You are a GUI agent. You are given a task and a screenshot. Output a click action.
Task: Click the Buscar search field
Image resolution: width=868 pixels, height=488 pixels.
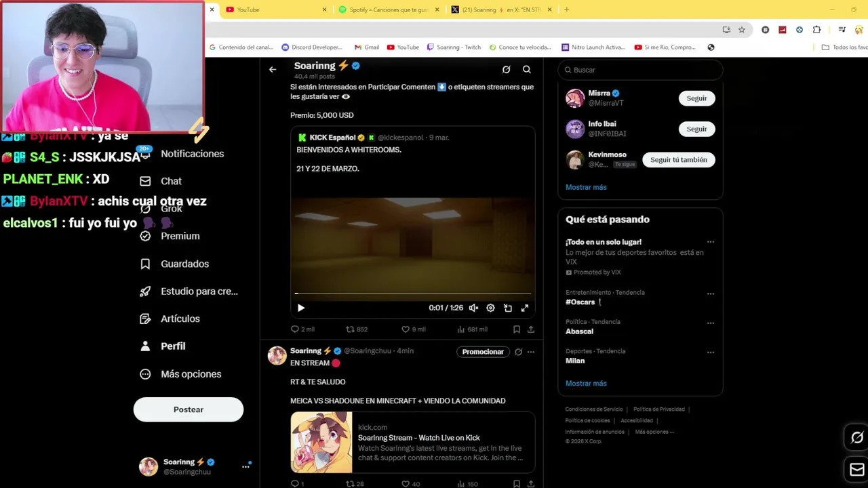640,70
